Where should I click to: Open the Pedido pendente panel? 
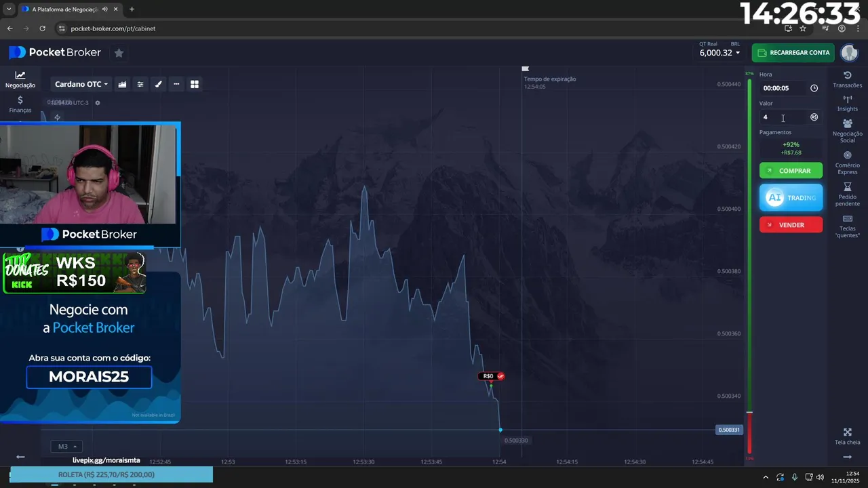pyautogui.click(x=848, y=195)
